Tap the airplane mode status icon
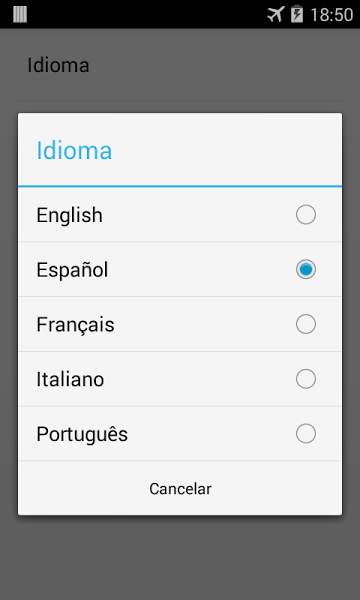360x600 pixels. [x=276, y=15]
